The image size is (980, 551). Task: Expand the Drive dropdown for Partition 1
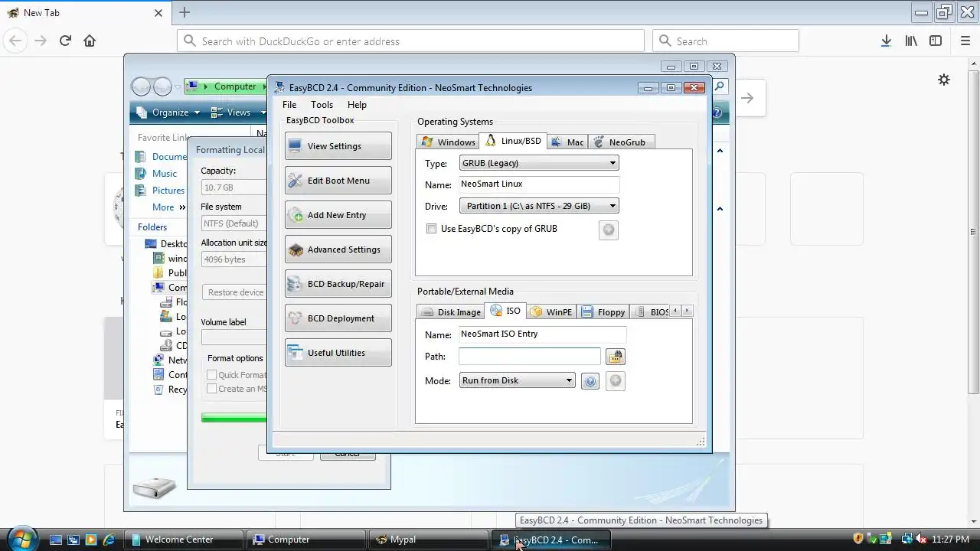tap(539, 206)
